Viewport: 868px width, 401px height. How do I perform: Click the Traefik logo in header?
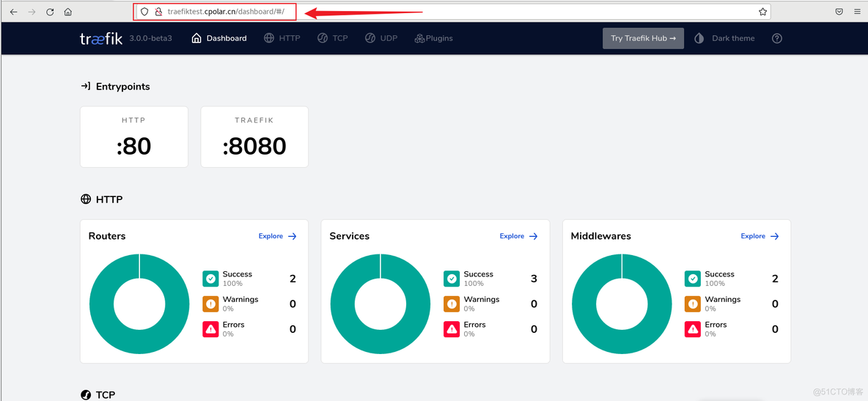[x=101, y=38]
